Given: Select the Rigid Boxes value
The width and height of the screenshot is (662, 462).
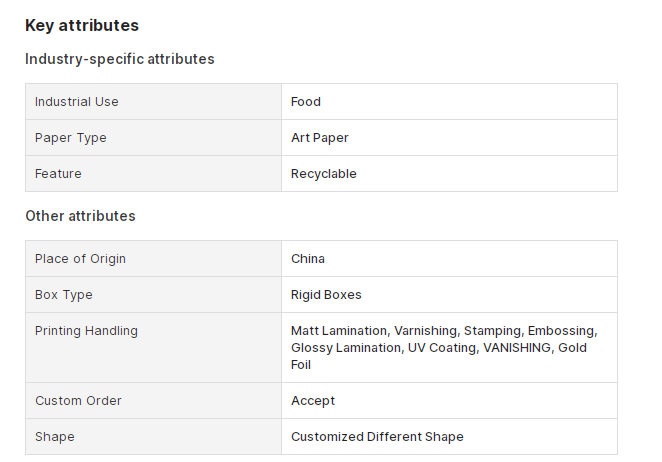Looking at the screenshot, I should [326, 295].
